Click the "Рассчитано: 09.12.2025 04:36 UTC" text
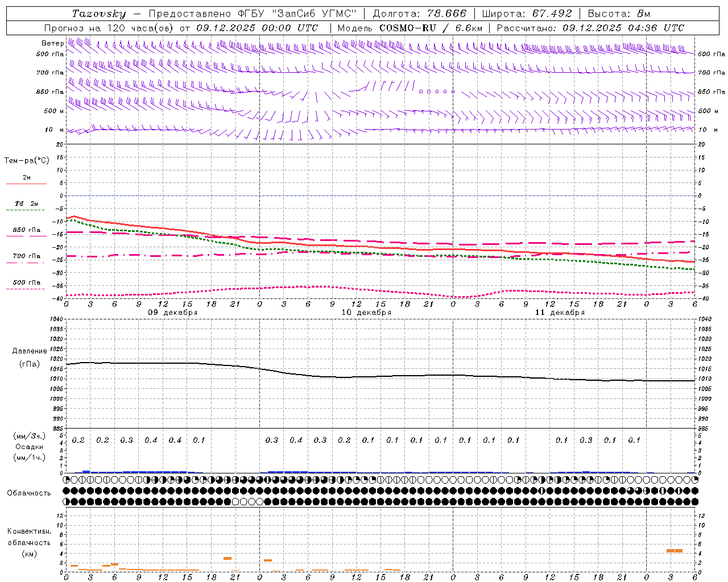This screenshot has height=582, width=728. [590, 28]
